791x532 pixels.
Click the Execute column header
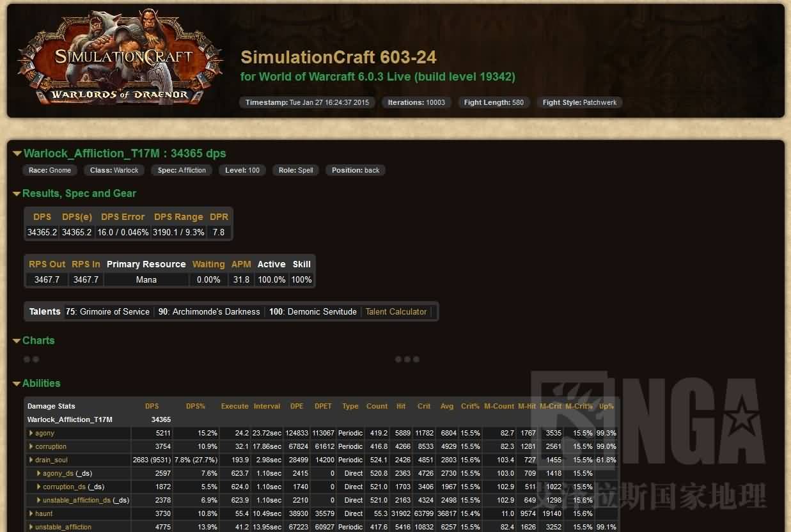click(x=235, y=406)
